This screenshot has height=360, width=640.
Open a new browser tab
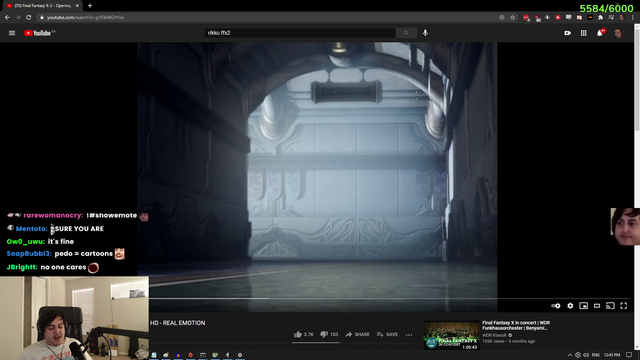(90, 6)
